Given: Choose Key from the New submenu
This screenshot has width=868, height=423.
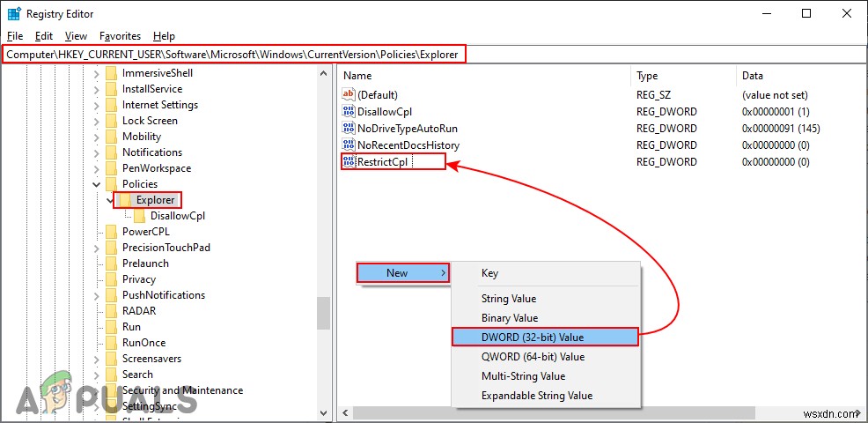Looking at the screenshot, I should [x=546, y=273].
